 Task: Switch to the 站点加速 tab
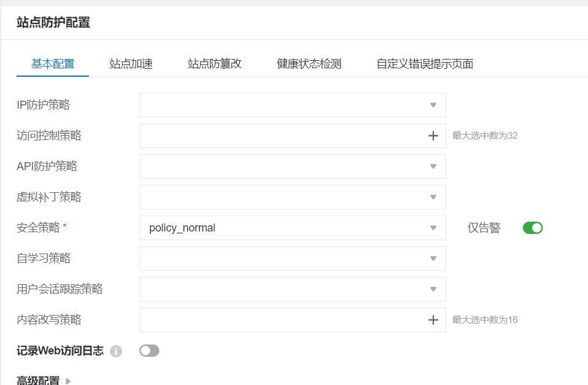pyautogui.click(x=130, y=63)
